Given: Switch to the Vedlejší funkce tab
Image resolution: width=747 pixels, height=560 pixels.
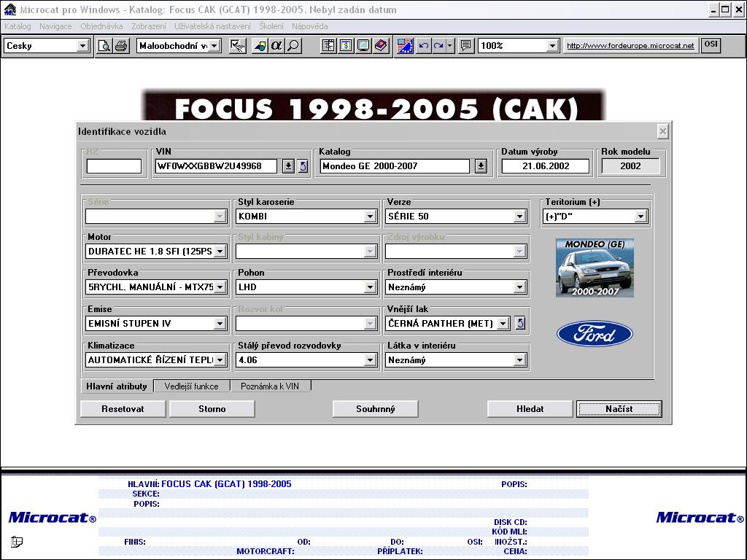Looking at the screenshot, I should [x=191, y=386].
